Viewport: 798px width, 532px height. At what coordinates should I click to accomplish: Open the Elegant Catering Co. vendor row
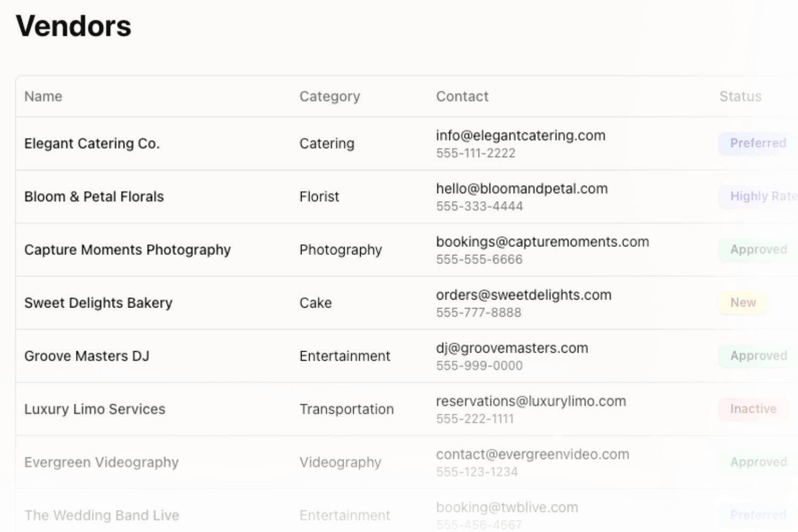92,144
